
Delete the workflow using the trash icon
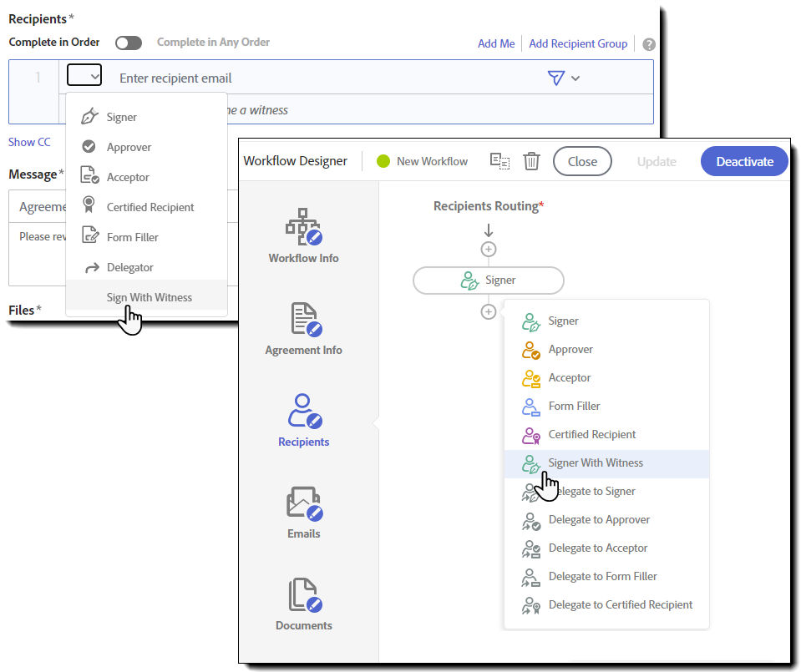[532, 161]
